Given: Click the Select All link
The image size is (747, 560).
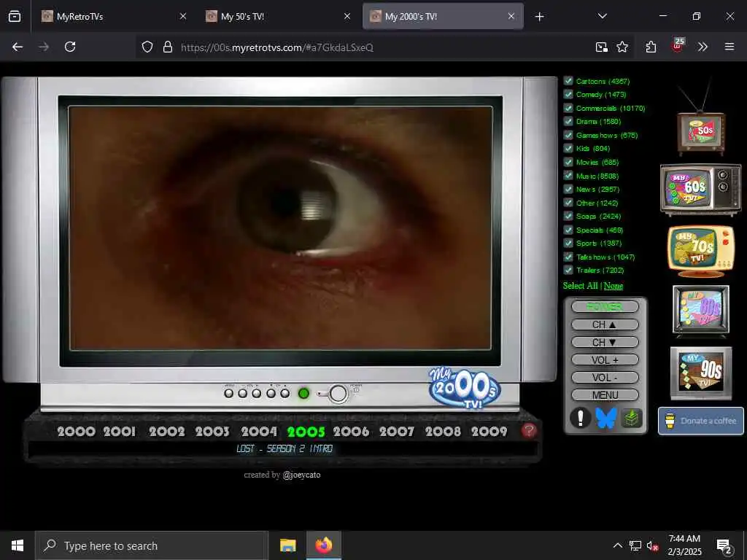Looking at the screenshot, I should 580,286.
